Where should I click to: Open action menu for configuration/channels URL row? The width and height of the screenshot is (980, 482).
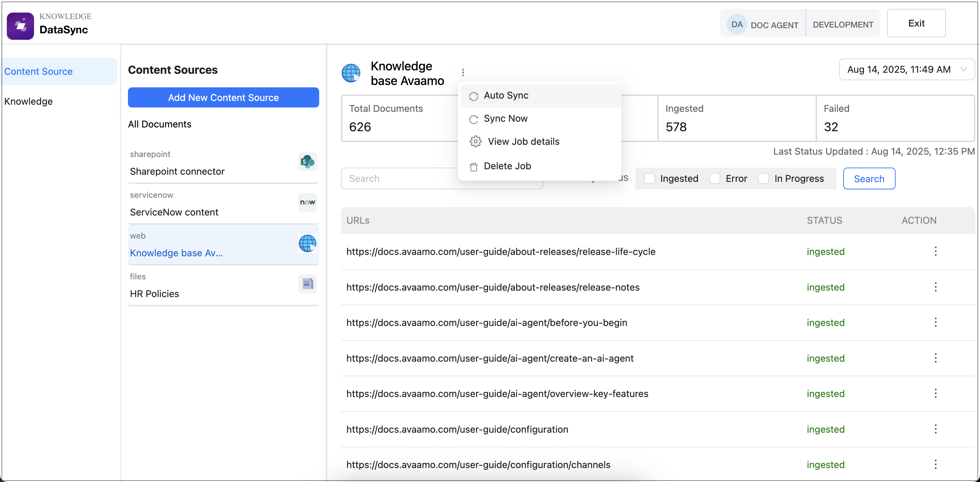(935, 464)
